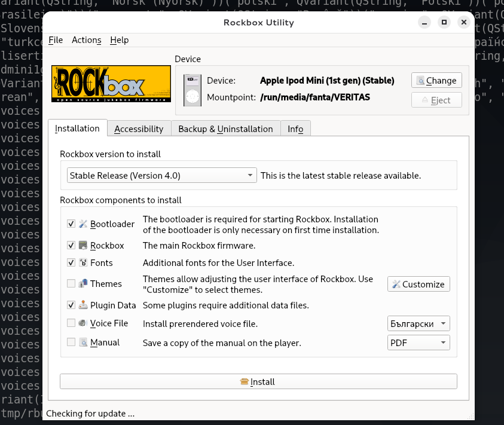Image resolution: width=504 pixels, height=425 pixels.
Task: Click the Change device button
Action: pyautogui.click(x=436, y=81)
